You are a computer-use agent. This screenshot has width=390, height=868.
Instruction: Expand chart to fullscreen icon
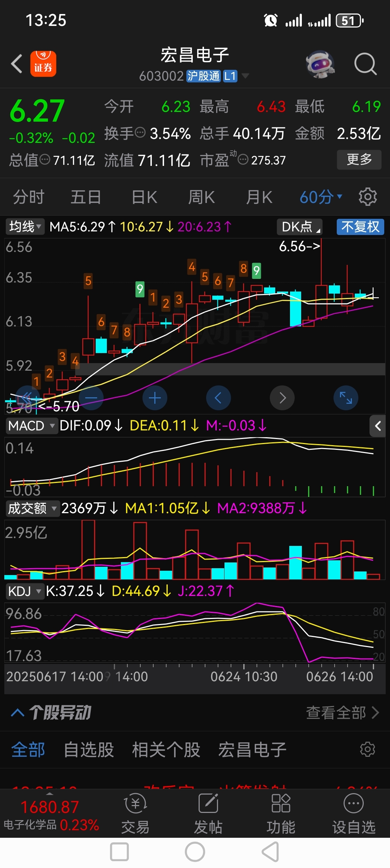coord(346,398)
